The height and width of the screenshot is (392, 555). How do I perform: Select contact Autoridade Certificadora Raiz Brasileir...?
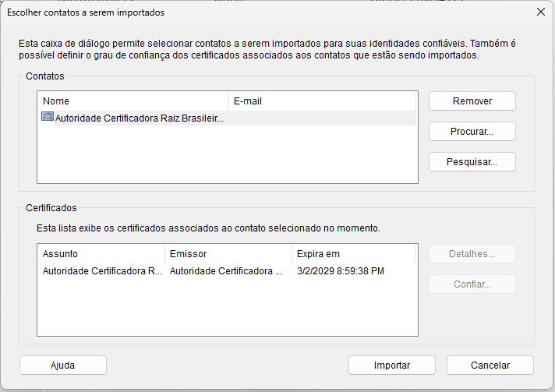coord(139,118)
